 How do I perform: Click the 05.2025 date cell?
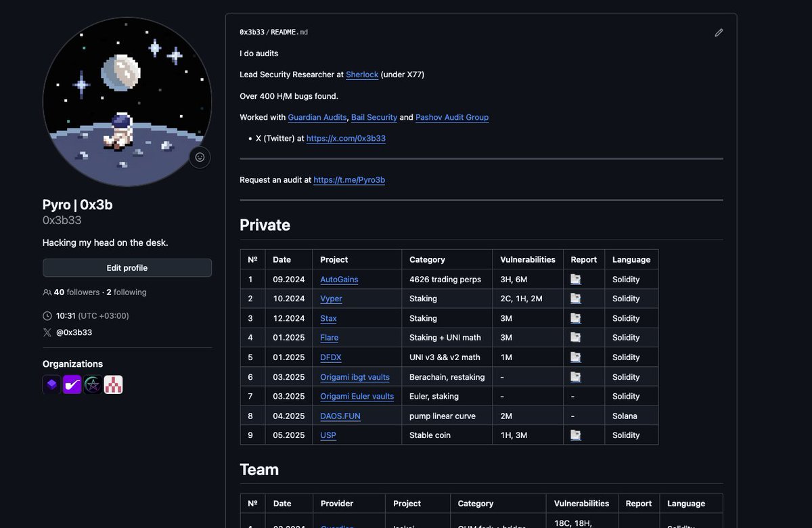point(289,435)
